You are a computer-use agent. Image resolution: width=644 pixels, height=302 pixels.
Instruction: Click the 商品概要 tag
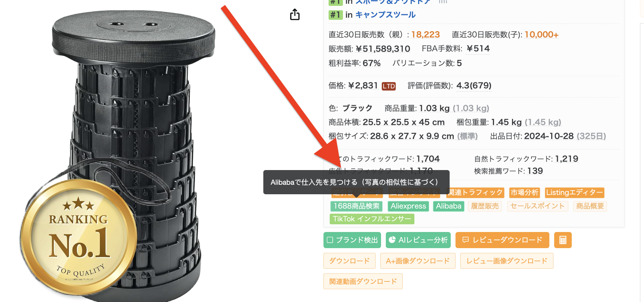tap(590, 206)
